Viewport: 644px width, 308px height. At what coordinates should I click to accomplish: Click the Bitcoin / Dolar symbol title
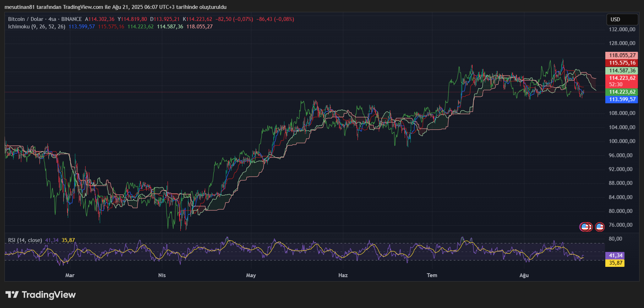click(26, 19)
